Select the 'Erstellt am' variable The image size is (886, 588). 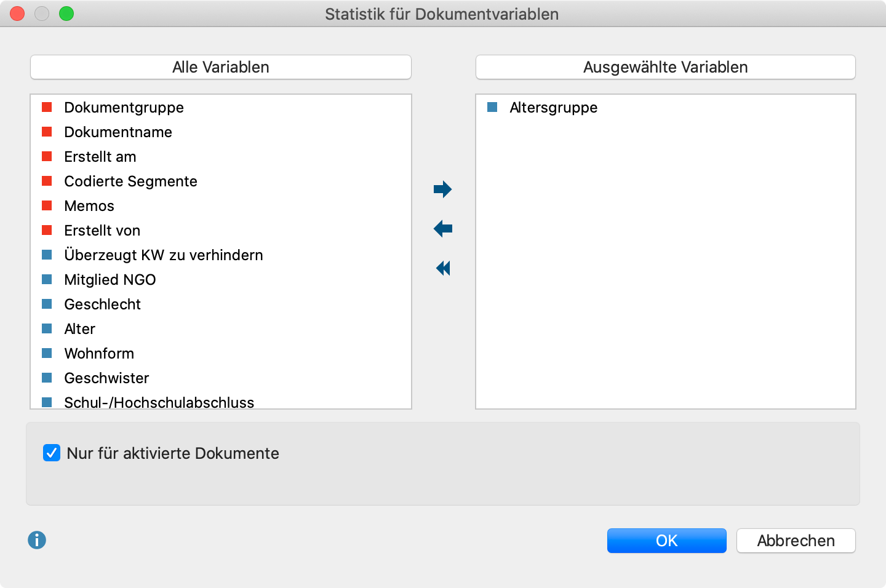pyautogui.click(x=221, y=157)
